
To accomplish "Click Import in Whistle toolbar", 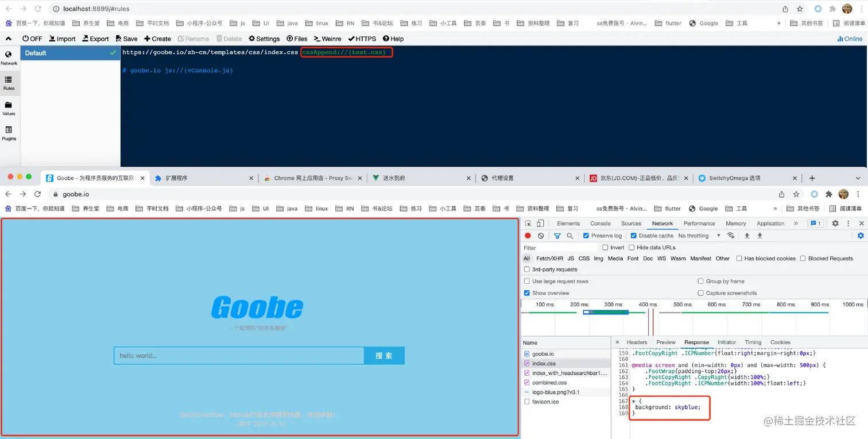I will click(x=62, y=38).
